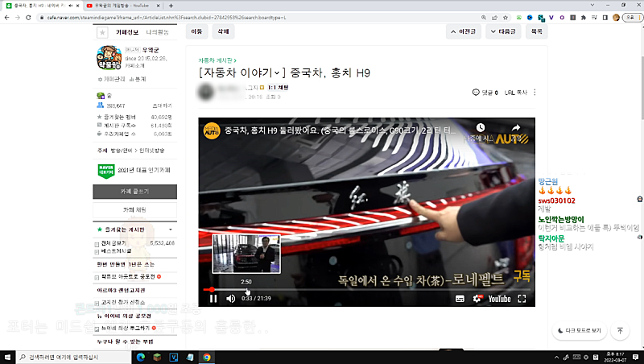Bookmark this page with the star icon
This screenshot has height=364, width=644.
[x=506, y=18]
